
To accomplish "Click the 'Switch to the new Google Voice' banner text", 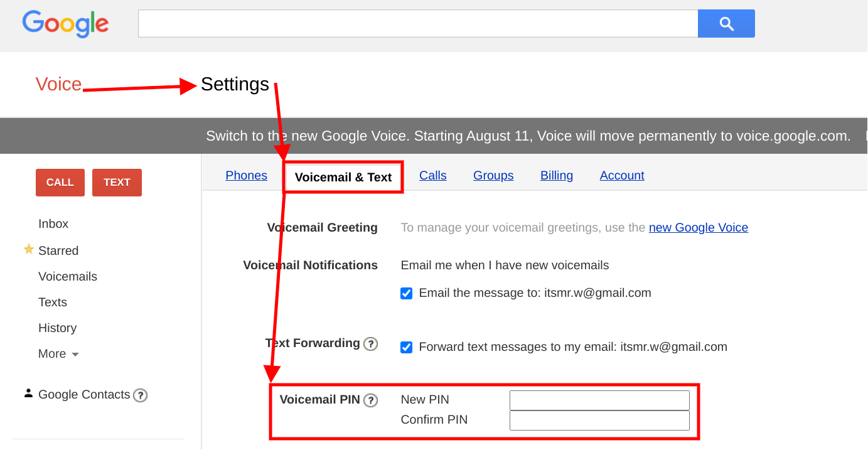I will 528,136.
